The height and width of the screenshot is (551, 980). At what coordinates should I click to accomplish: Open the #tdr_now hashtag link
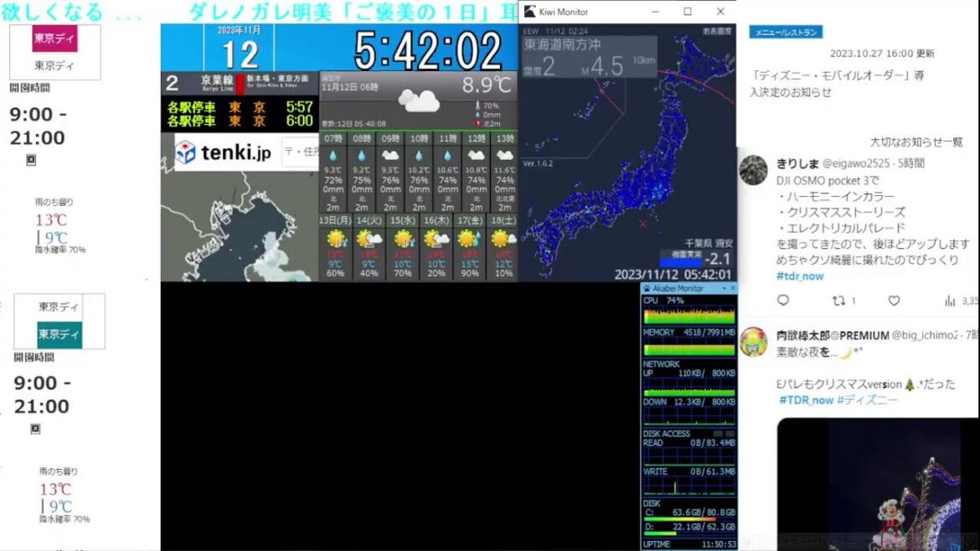click(x=800, y=275)
